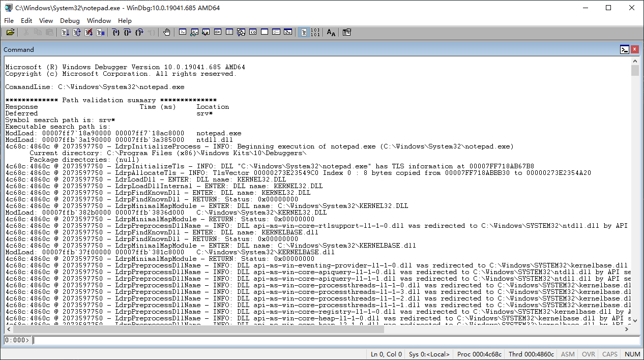This screenshot has height=360, width=644.
Task: Open the Registers window icon
Action: point(217,32)
